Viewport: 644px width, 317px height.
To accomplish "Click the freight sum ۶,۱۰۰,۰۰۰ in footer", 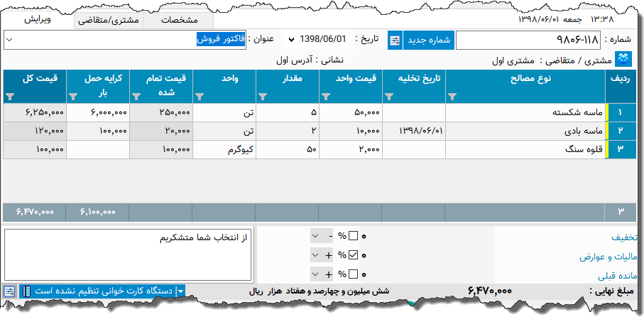I will click(x=98, y=212).
